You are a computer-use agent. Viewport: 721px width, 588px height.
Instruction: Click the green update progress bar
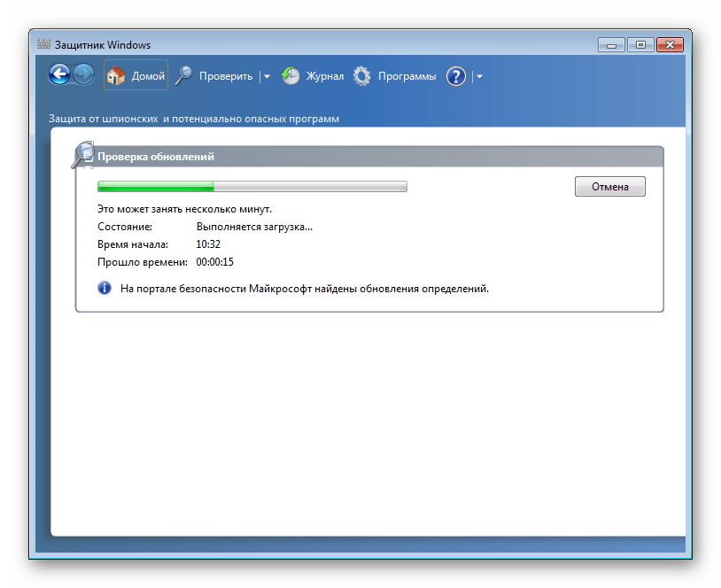(252, 186)
